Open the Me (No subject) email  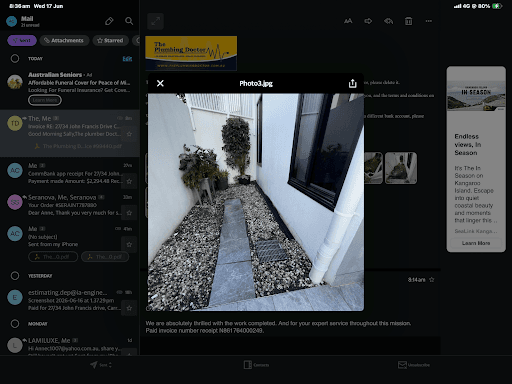[70, 243]
